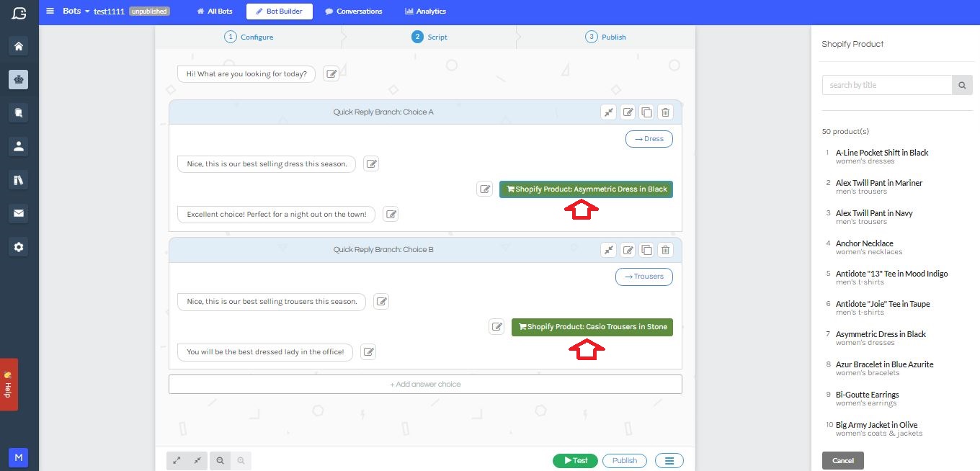Delete the Choice A branch

coord(665,112)
